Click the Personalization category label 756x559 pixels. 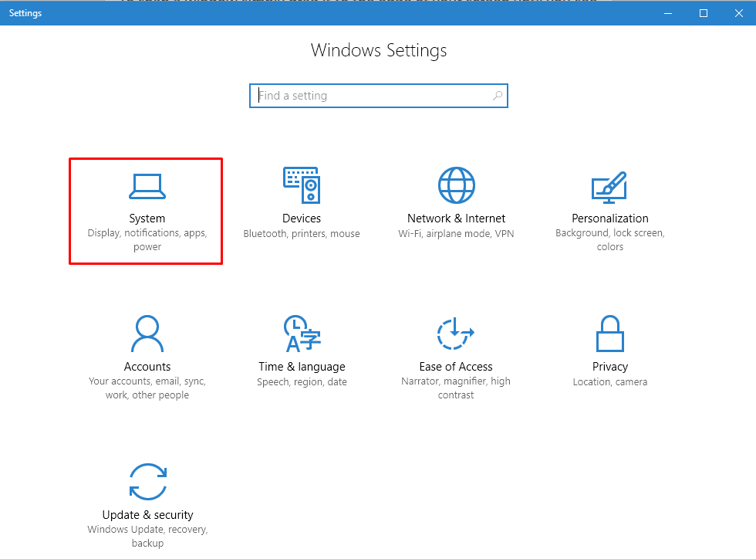(x=610, y=219)
